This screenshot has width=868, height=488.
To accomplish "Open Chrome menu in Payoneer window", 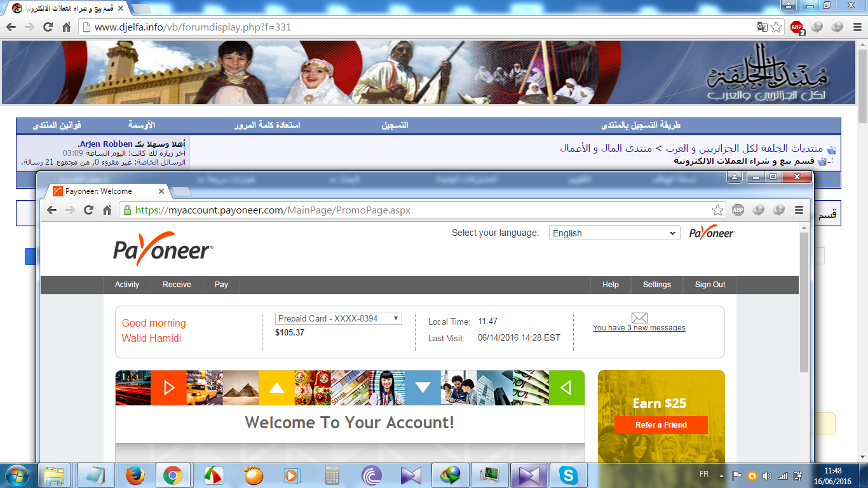I will [799, 210].
